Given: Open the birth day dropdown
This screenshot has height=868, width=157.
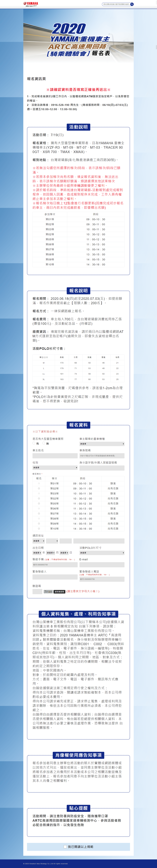Looking at the screenshot, I should tap(64, 553).
